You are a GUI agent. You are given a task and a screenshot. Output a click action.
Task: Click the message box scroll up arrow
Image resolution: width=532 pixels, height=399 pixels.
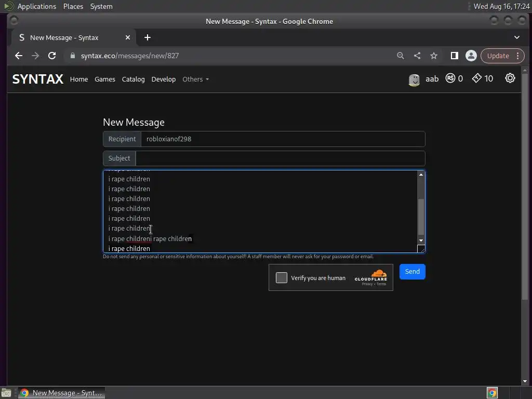click(x=421, y=175)
